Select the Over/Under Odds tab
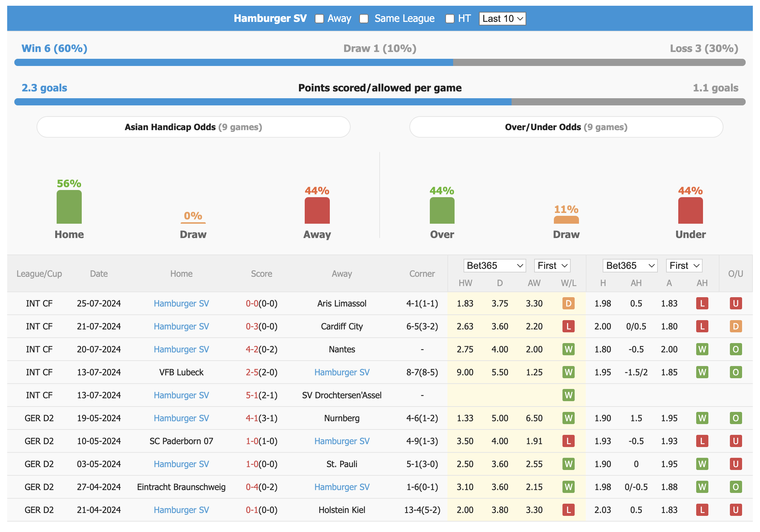 pyautogui.click(x=566, y=127)
